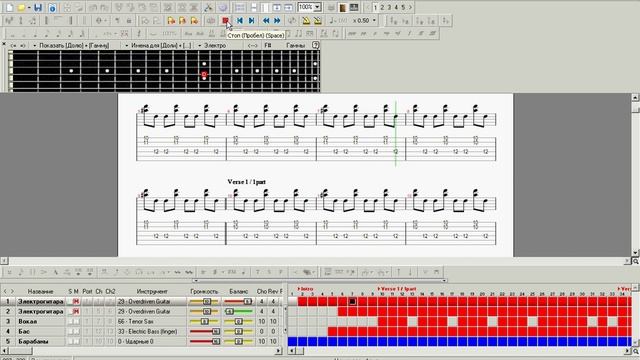Click the blue rewind double-arrow icon
The image size is (640, 360).
[266, 20]
